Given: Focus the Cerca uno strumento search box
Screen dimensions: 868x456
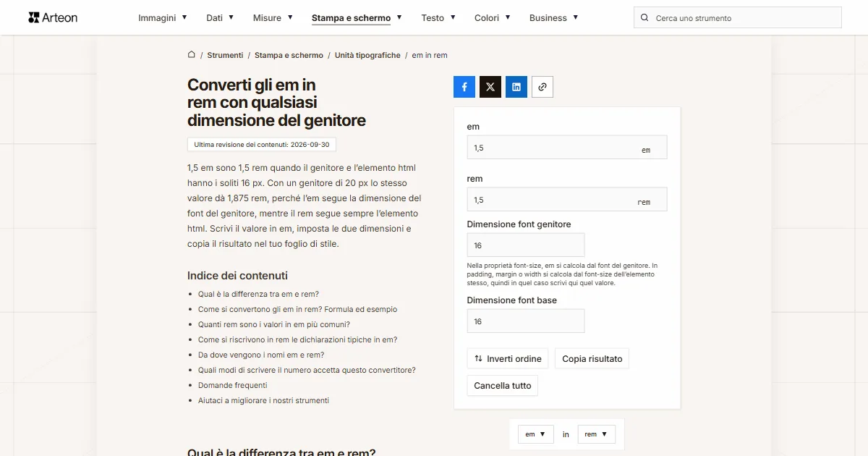Looking at the screenshot, I should [x=738, y=18].
